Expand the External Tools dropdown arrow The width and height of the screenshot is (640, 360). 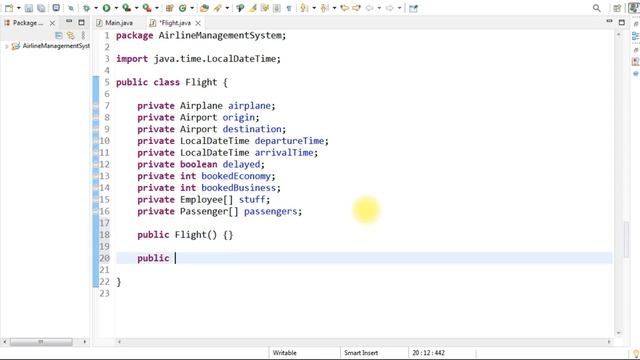(x=157, y=8)
